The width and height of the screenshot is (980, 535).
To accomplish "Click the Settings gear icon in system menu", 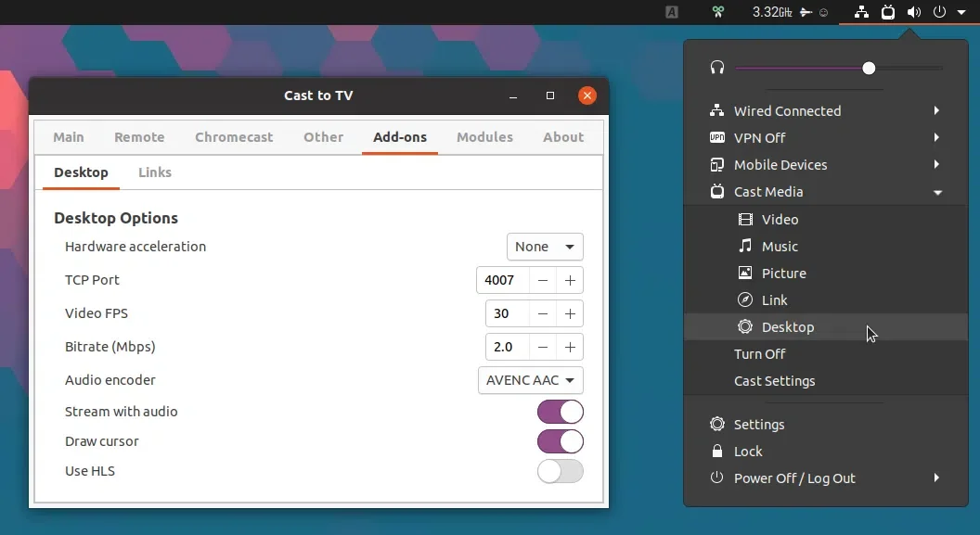I will pos(716,424).
